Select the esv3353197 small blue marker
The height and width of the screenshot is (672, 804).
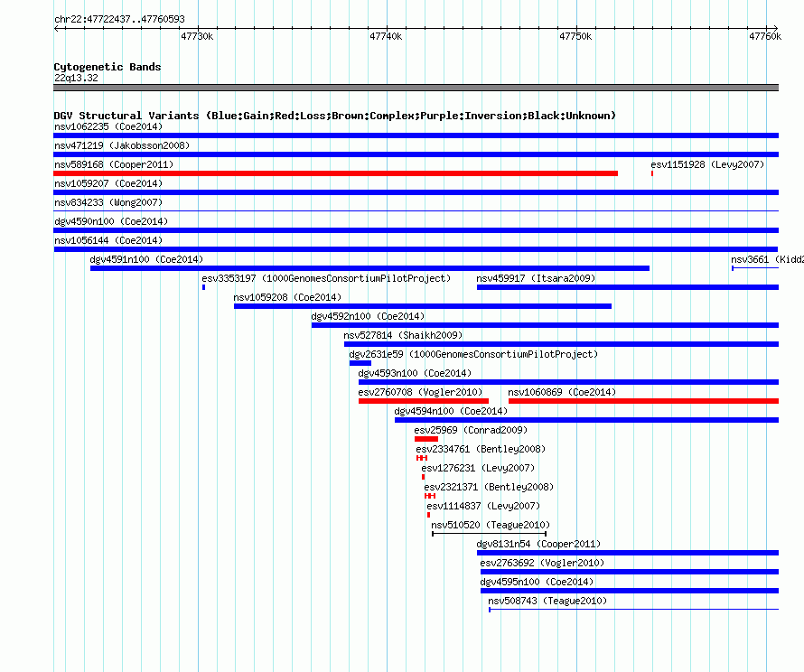203,287
